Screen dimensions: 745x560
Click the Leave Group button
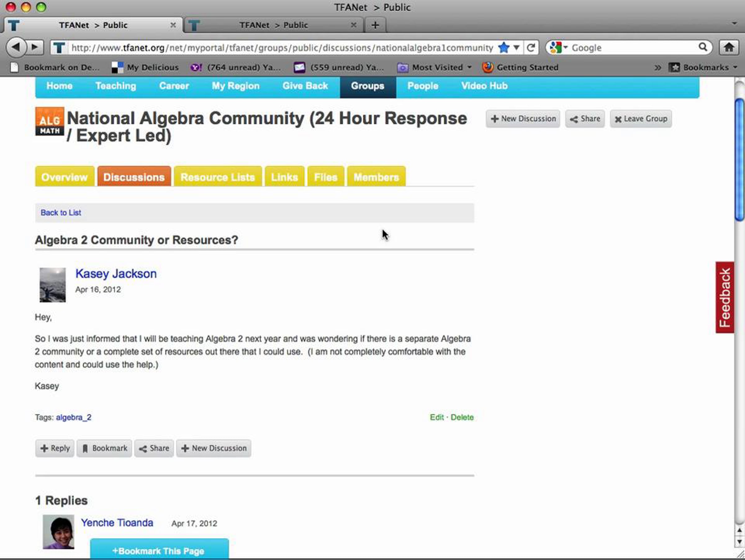[x=641, y=119]
